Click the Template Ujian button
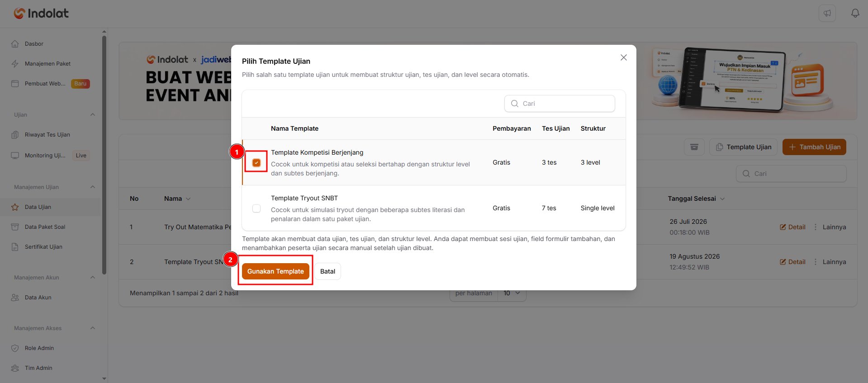This screenshot has width=868, height=383. [743, 147]
